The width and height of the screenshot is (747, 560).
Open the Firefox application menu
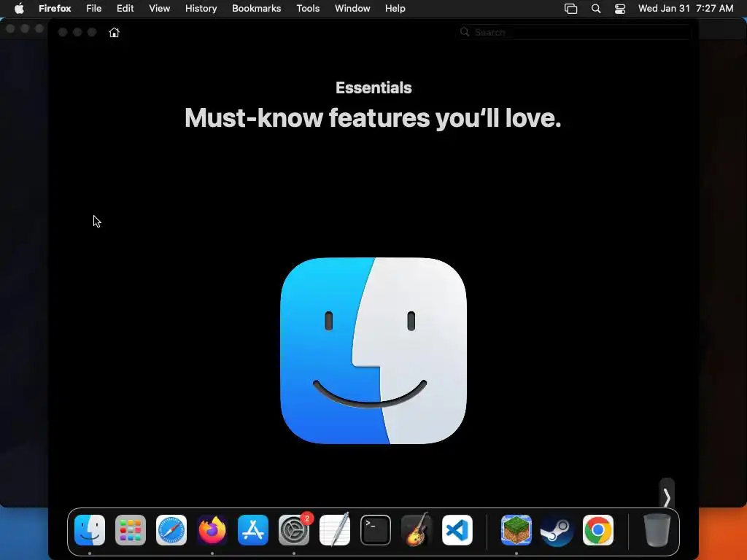[x=55, y=8]
